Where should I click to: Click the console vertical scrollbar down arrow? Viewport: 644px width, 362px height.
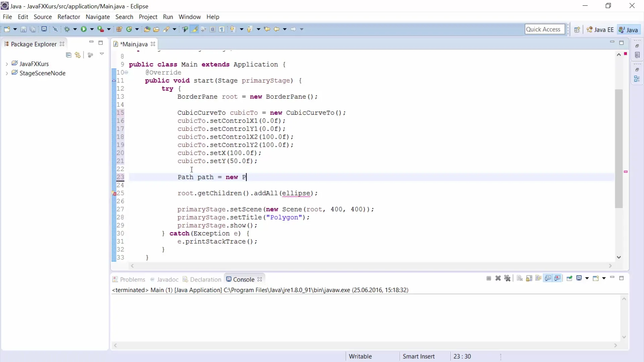[x=624, y=337]
